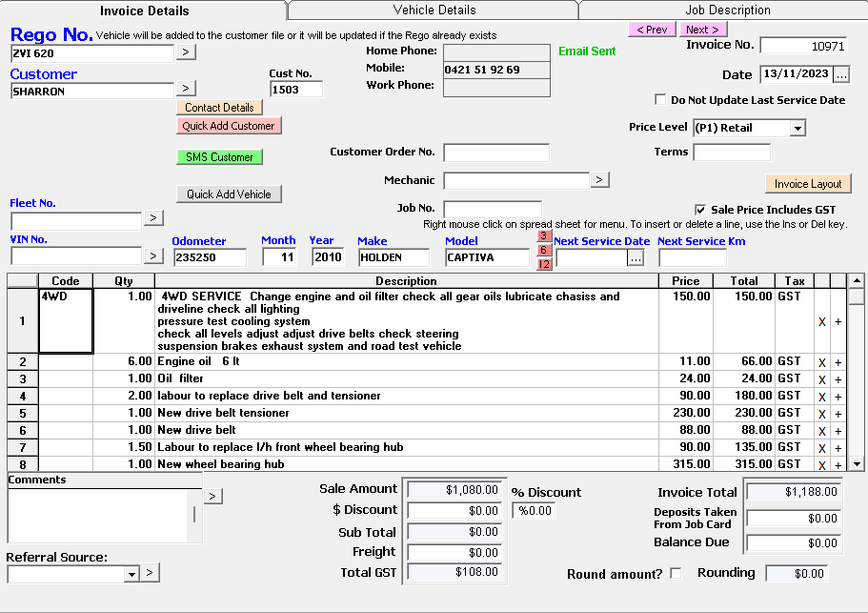
Task: Delete line 1 with its X icon
Action: tap(821, 321)
